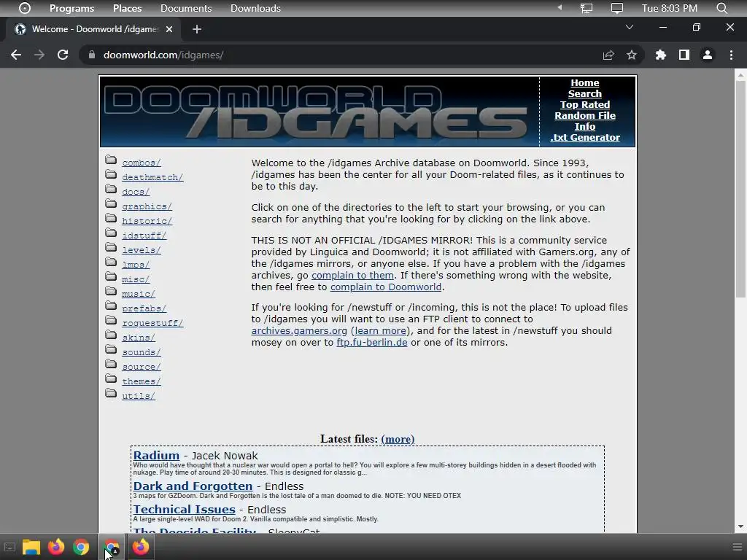The width and height of the screenshot is (747, 560).
Task: Open the tab search chevron
Action: pyautogui.click(x=630, y=27)
